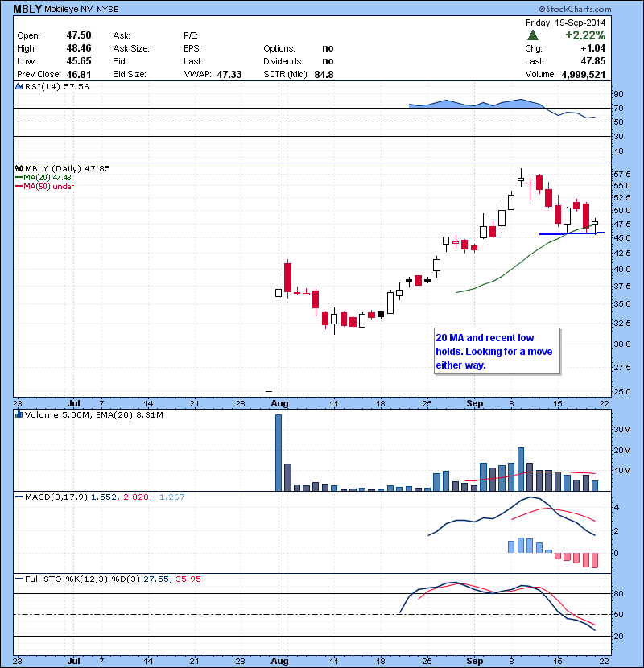This screenshot has height=668, width=644.
Task: Click the MBLY ticker symbol in header
Action: (x=23, y=9)
